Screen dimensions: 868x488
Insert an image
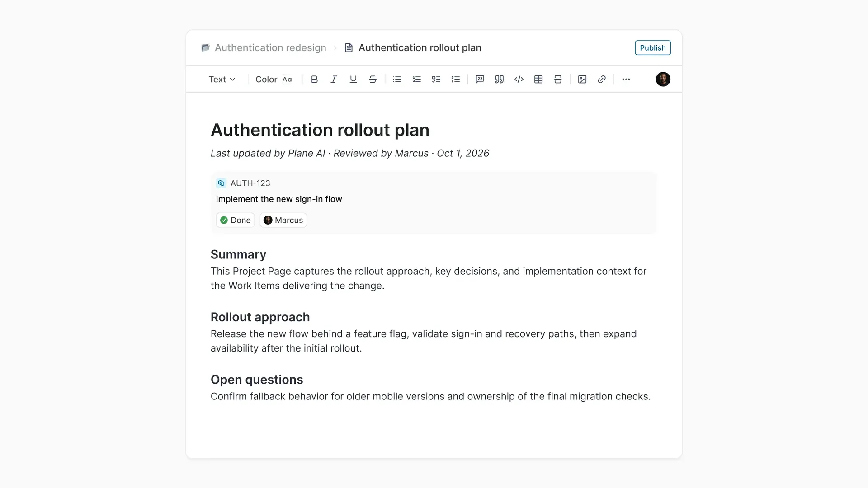(582, 80)
